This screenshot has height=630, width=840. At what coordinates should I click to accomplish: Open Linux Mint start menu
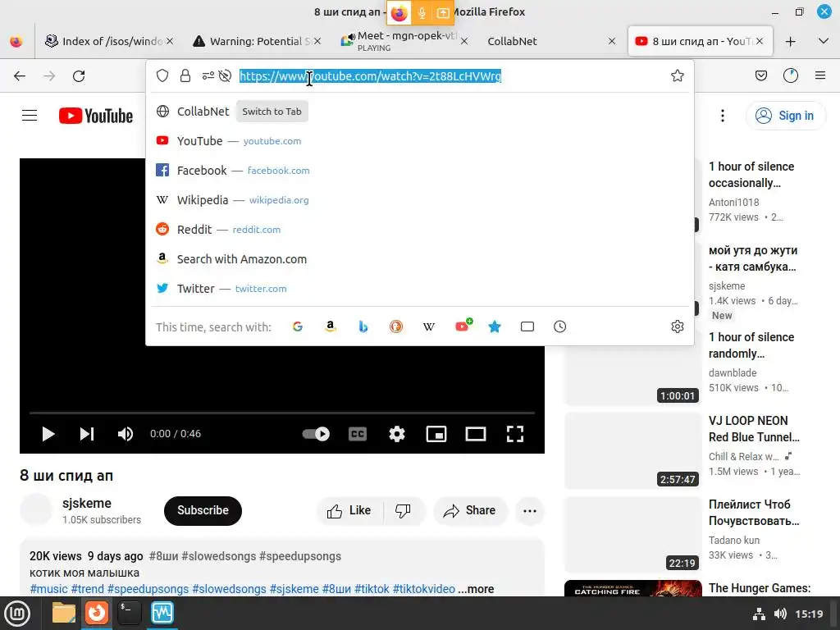click(x=17, y=614)
